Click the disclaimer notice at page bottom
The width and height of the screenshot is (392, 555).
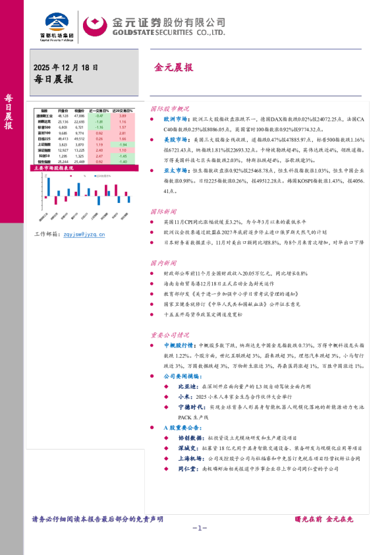pyautogui.click(x=98, y=519)
